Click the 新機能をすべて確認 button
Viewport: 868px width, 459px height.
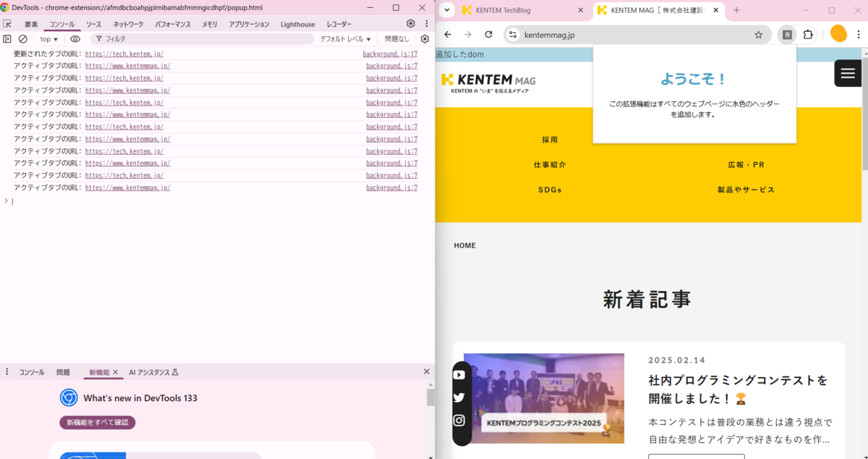[x=98, y=422]
